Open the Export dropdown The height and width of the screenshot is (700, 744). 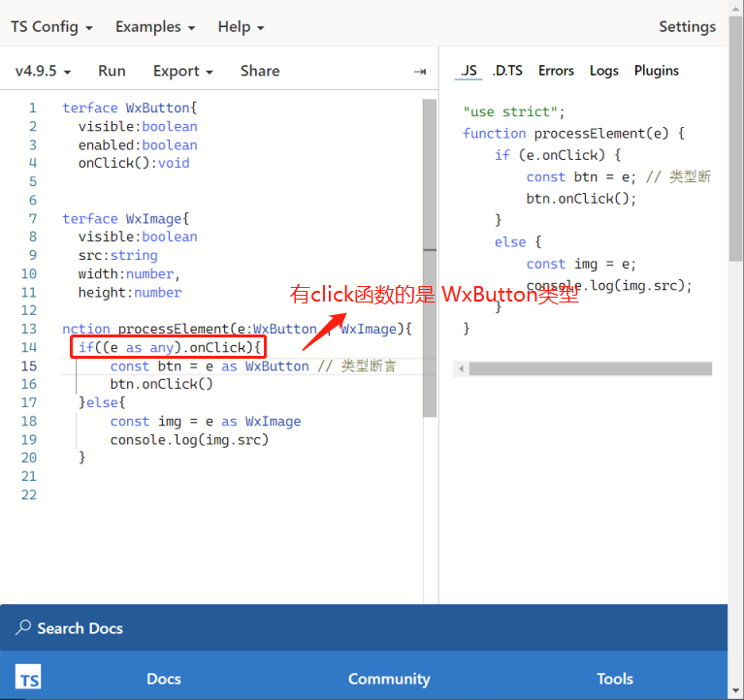pos(182,71)
